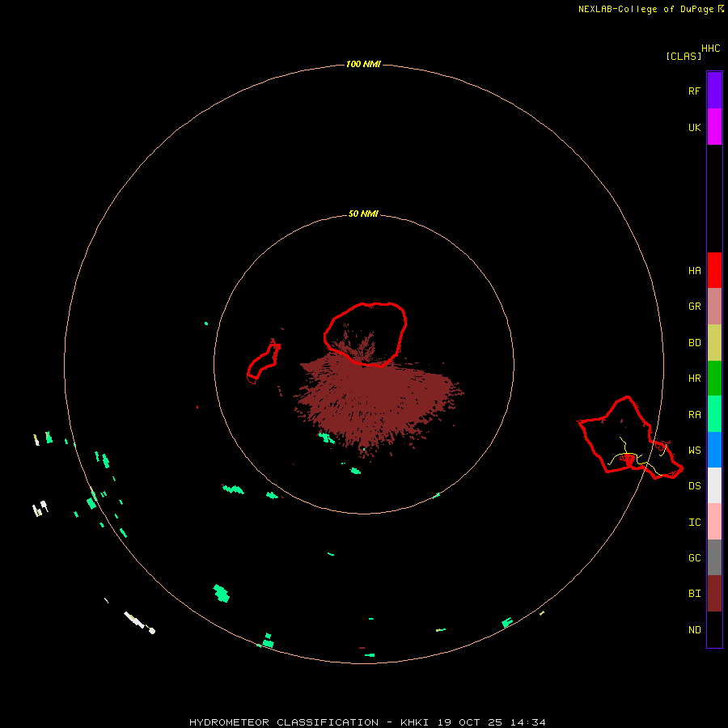Click the 'RF' legend label
728x728 pixels.
694,91
